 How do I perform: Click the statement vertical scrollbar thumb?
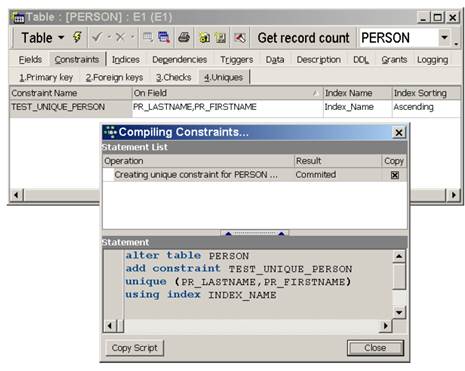click(x=399, y=276)
